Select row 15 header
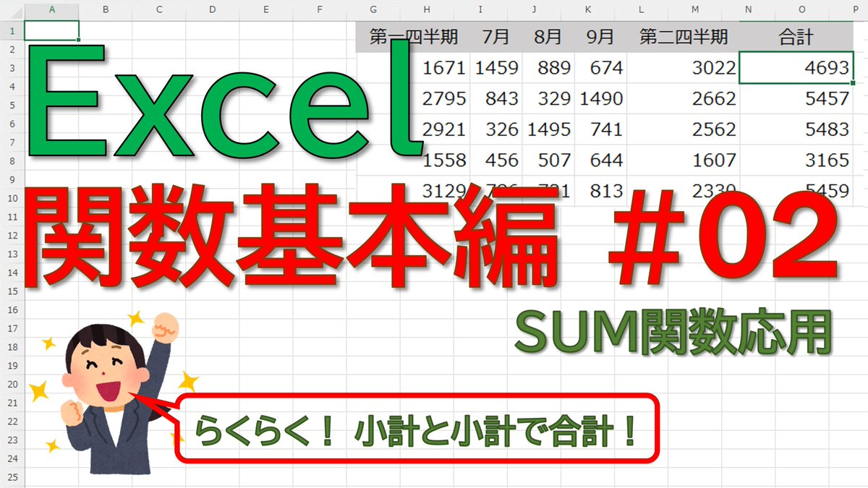Screen dimensions: 868x488 tap(12, 291)
